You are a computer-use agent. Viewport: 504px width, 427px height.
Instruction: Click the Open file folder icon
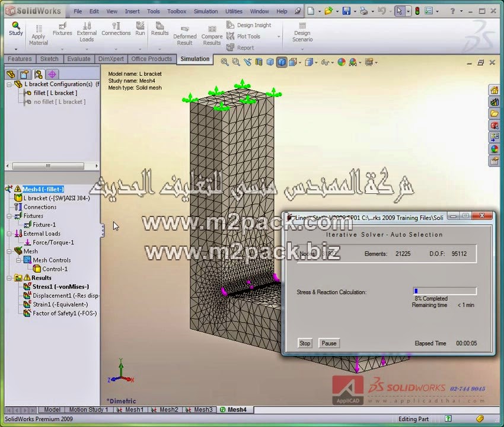(x=328, y=11)
